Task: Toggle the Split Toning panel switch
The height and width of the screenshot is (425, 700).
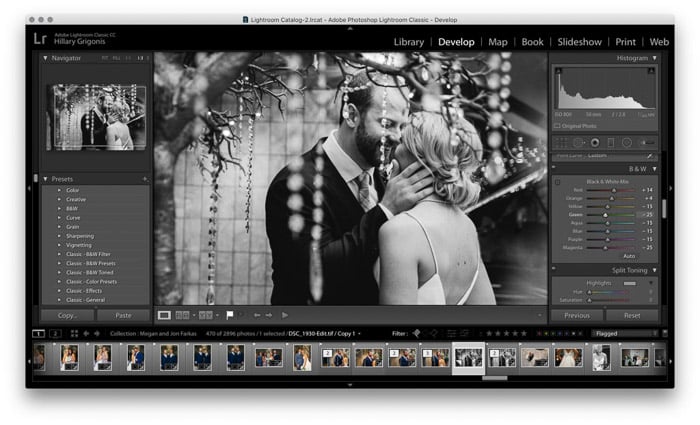Action: click(554, 269)
